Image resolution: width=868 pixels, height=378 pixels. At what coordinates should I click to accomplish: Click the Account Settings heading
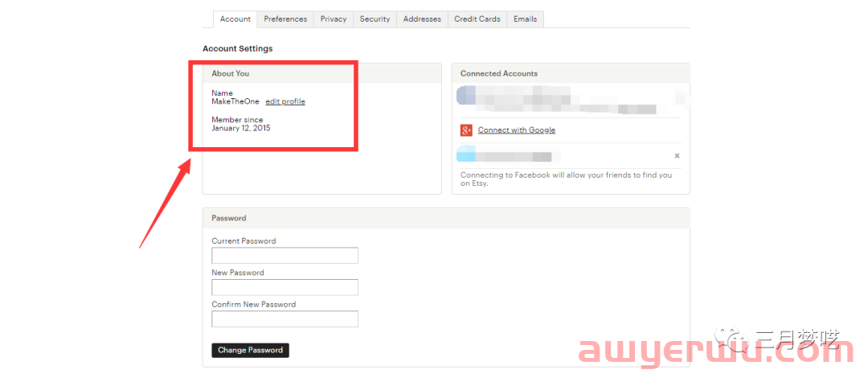(237, 49)
